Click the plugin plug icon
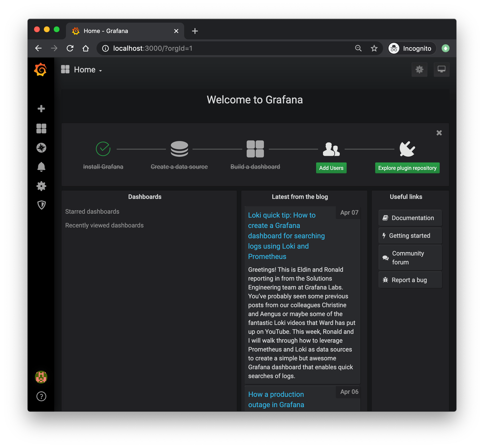Viewport: 484px width, 448px height. coord(407,149)
